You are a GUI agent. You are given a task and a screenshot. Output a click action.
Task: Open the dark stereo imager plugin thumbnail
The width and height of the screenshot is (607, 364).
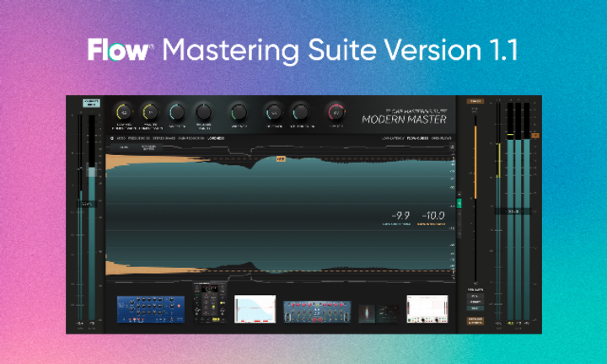[x=379, y=313]
